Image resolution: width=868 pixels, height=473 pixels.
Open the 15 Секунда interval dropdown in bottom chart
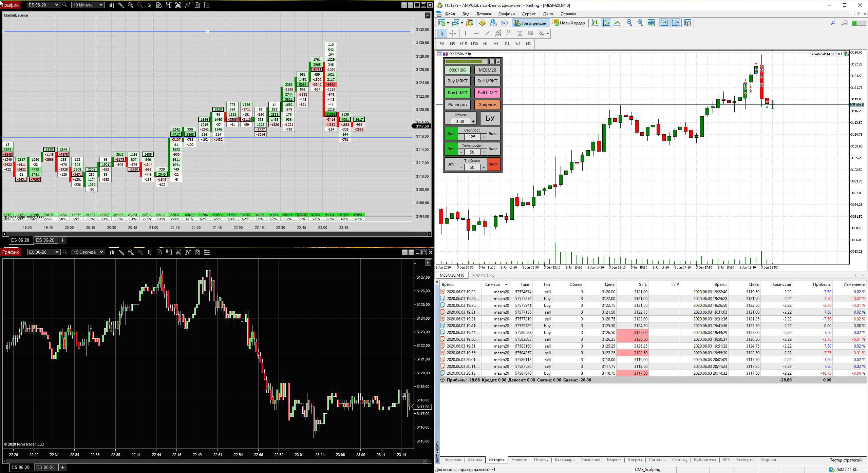(88, 252)
